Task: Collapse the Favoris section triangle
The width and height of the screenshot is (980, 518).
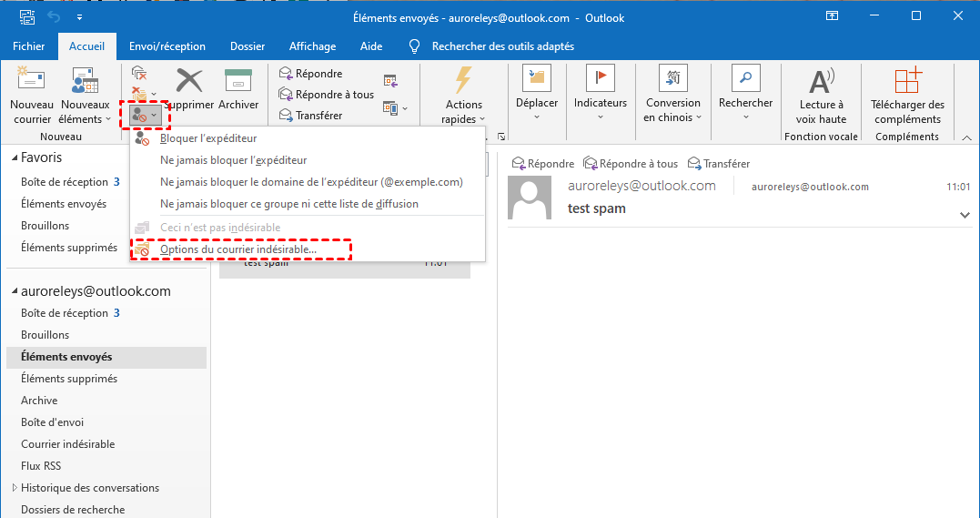Action: tap(15, 157)
